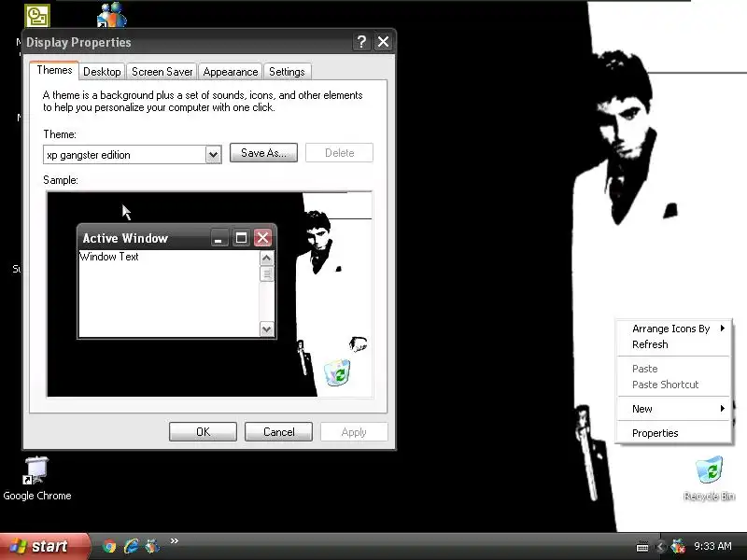
Task: Close the Display Properties dialog
Action: [384, 42]
